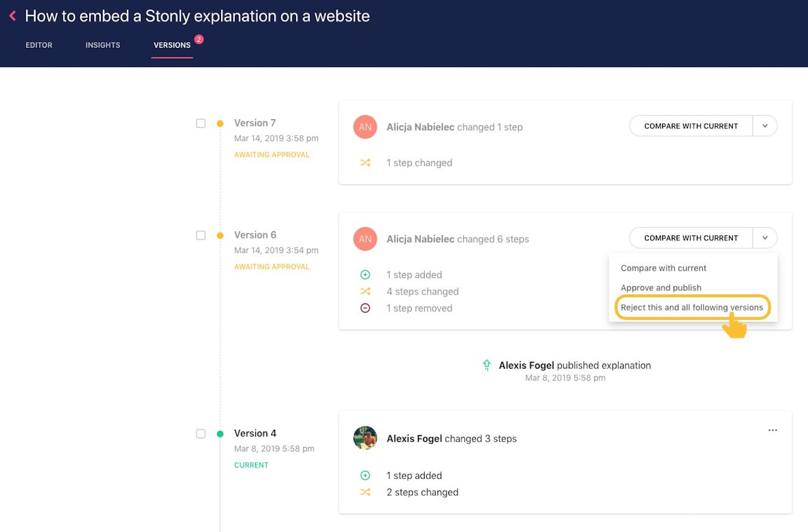
Task: Click the green published arrow icon
Action: [487, 365]
